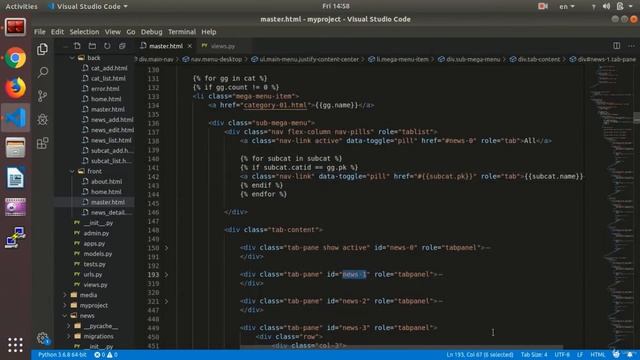The image size is (640, 360).
Task: Open Source Control view in activity bar
Action: [x=42, y=96]
